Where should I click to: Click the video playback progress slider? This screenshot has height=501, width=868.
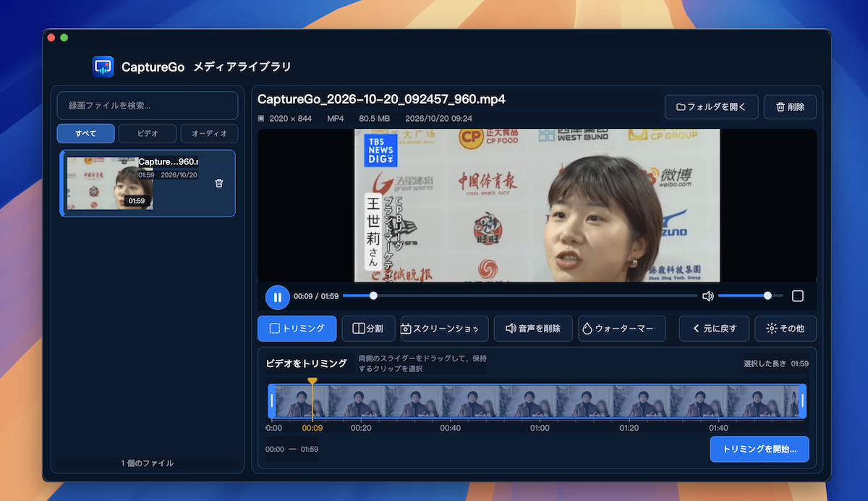pyautogui.click(x=520, y=295)
